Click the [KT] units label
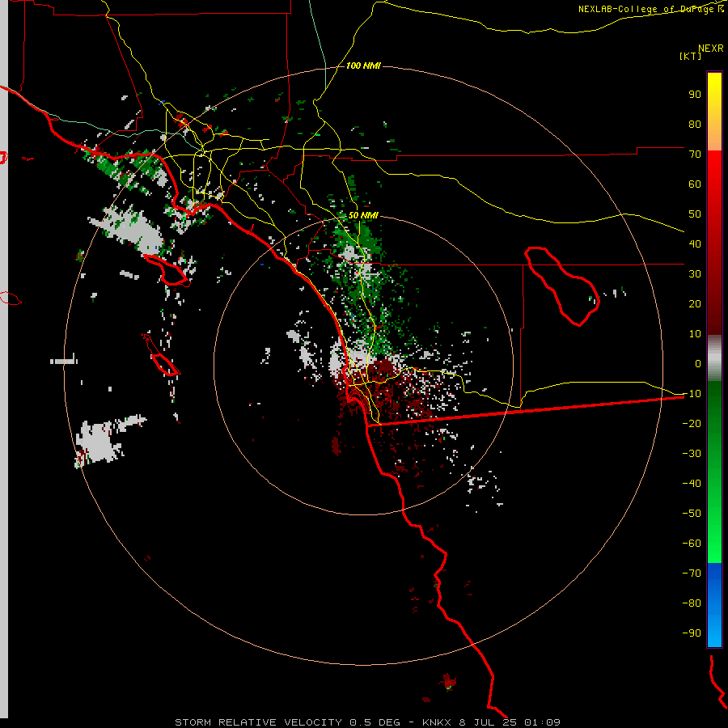Screen dimensions: 728x728 click(690, 56)
